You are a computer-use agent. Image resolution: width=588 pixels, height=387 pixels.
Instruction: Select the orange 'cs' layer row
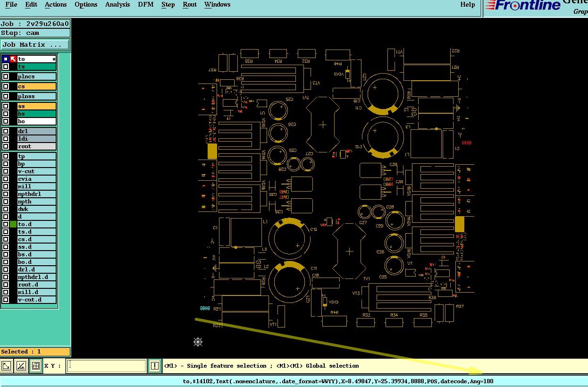37,86
